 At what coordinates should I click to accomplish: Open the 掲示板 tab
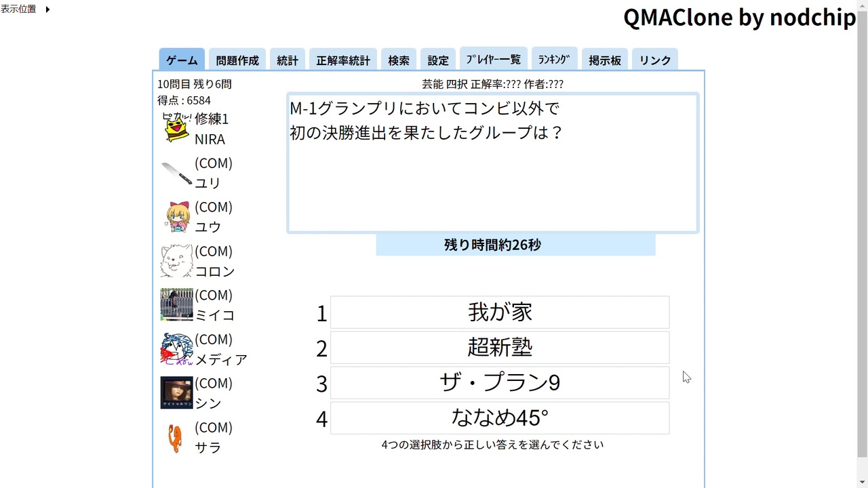(x=604, y=60)
